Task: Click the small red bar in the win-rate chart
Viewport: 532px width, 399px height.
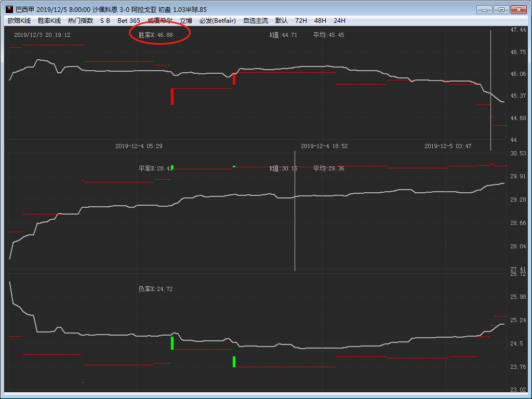Action: pos(234,79)
